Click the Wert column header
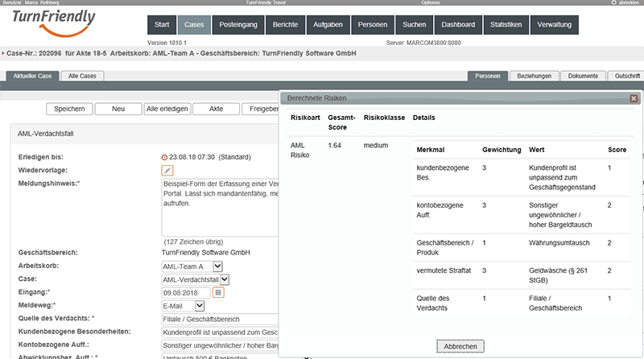This screenshot has height=359, width=644. click(x=536, y=150)
